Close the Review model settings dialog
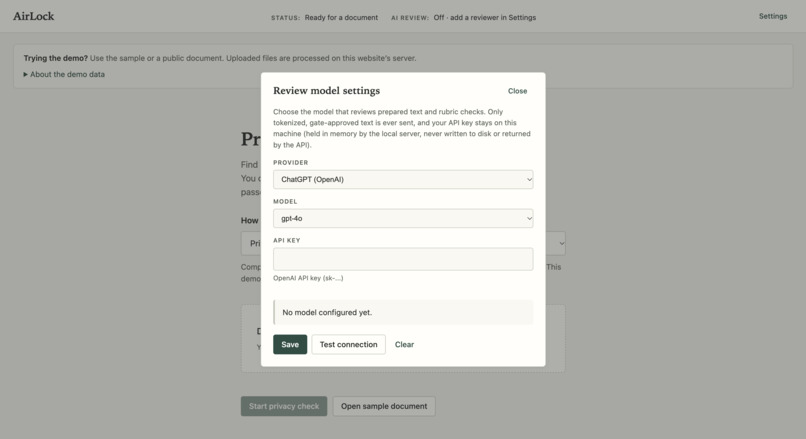 (517, 91)
